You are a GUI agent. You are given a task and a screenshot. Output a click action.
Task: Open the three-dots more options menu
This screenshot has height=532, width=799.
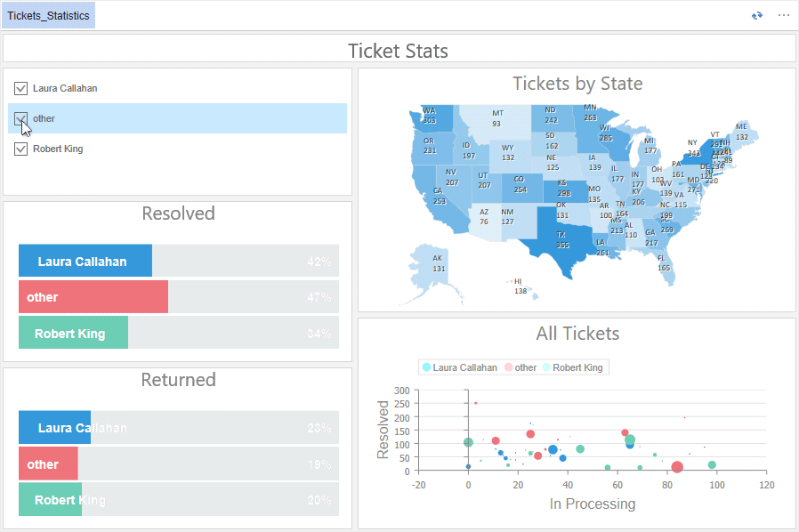(x=784, y=15)
